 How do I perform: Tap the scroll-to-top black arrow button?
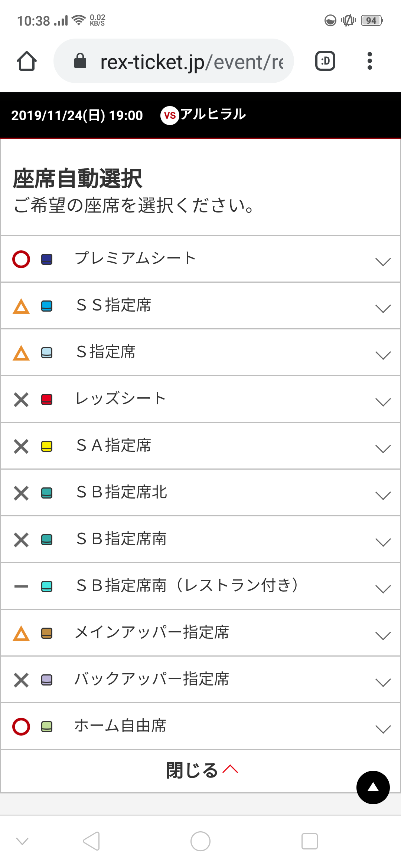[x=373, y=787]
